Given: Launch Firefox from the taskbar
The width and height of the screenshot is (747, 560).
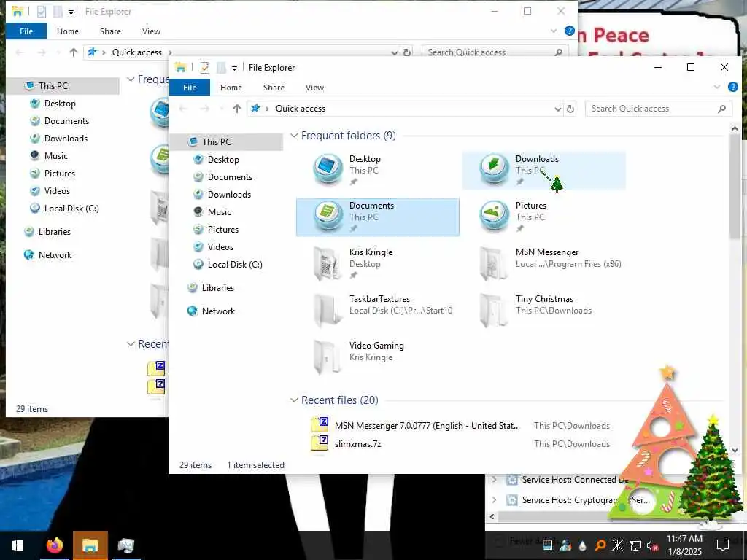Looking at the screenshot, I should (x=54, y=545).
